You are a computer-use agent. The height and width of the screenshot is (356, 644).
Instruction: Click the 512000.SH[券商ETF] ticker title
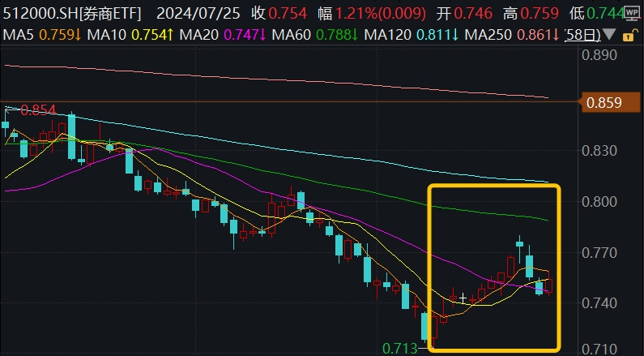(x=72, y=14)
